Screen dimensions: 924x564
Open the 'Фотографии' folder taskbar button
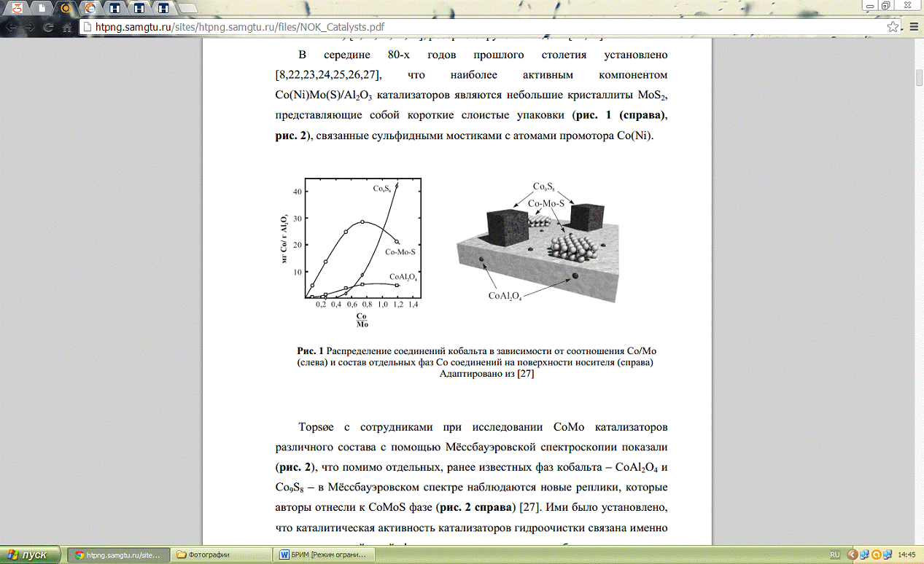pos(222,555)
